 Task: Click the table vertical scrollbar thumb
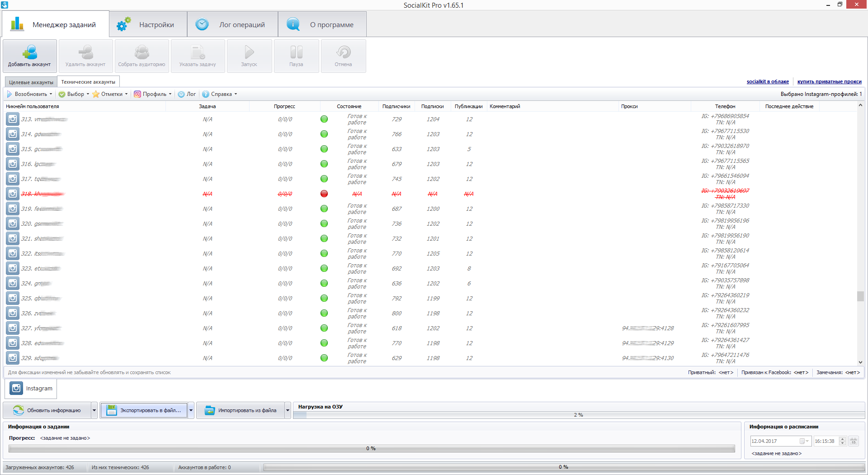(860, 296)
